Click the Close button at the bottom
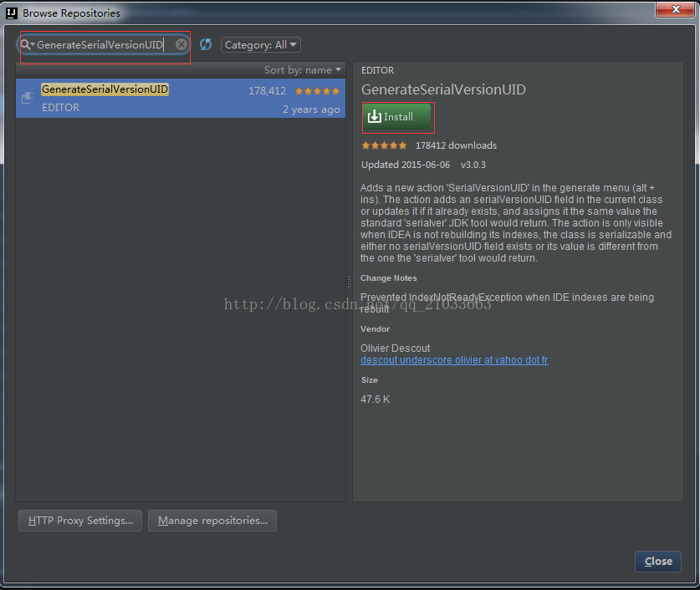700x590 pixels. click(658, 561)
